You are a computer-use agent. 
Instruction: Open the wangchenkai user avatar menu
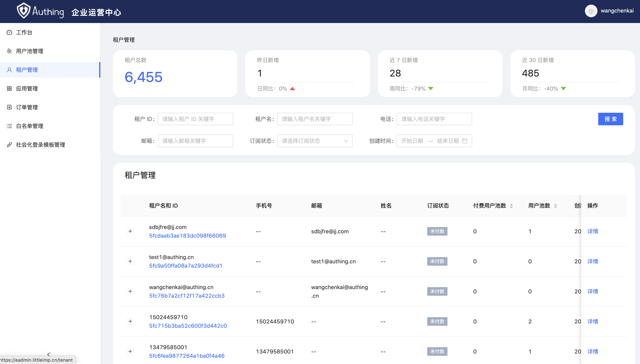[591, 11]
